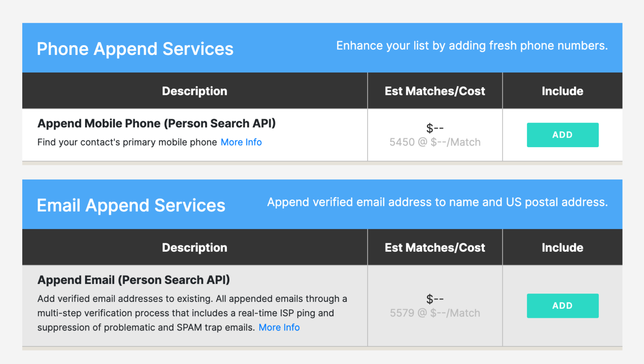Viewport: 644px width, 364px height.
Task: Select the Email Append Services header
Action: coord(131,205)
